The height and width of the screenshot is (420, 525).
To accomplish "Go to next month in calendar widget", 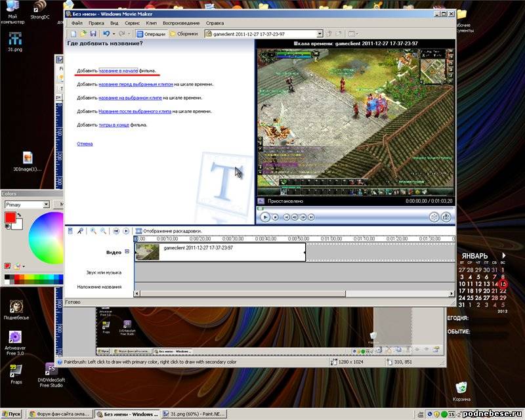I will pos(503,255).
